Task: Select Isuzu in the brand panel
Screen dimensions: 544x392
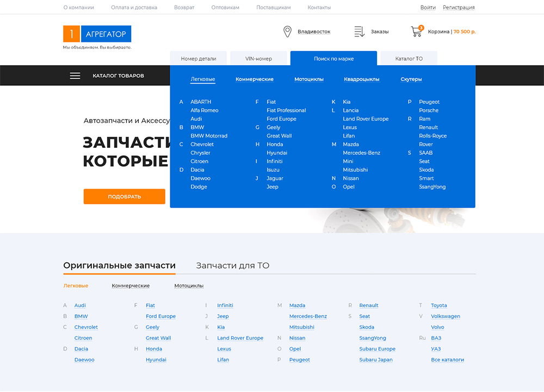Action: coord(273,170)
